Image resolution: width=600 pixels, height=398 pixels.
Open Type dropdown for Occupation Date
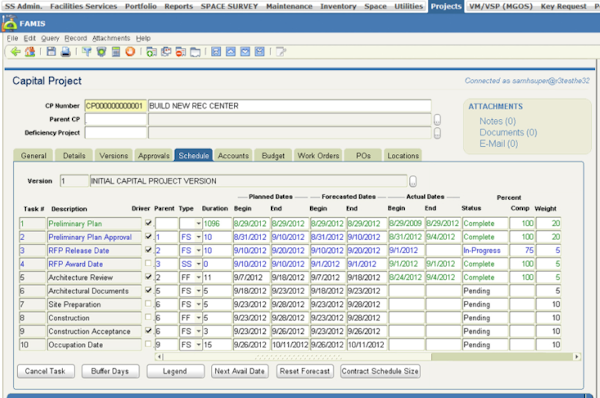coord(198,345)
